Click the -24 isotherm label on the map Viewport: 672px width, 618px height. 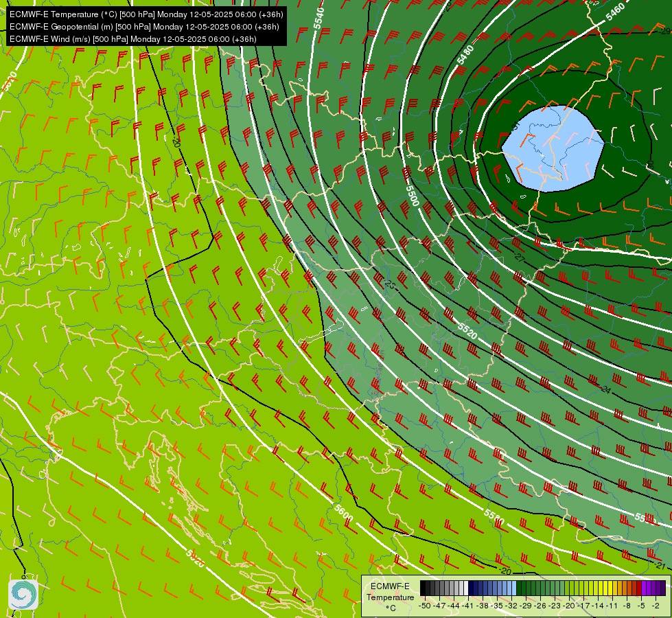click(x=605, y=389)
